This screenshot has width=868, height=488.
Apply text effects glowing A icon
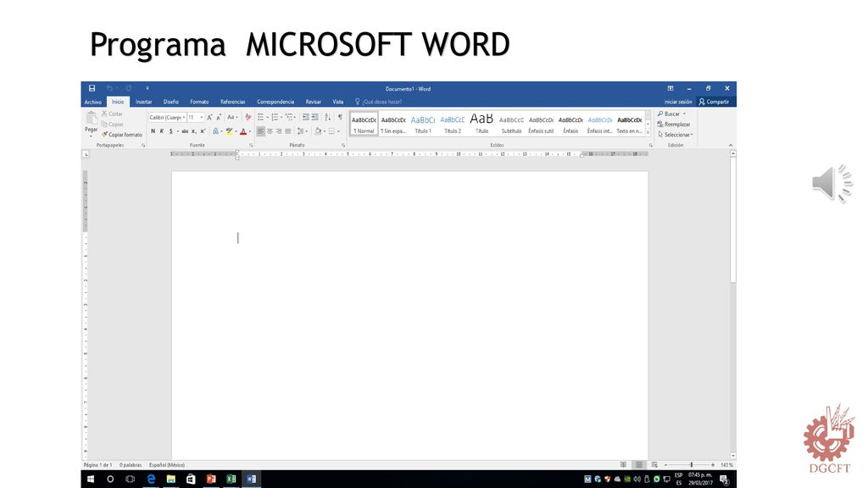(x=215, y=131)
